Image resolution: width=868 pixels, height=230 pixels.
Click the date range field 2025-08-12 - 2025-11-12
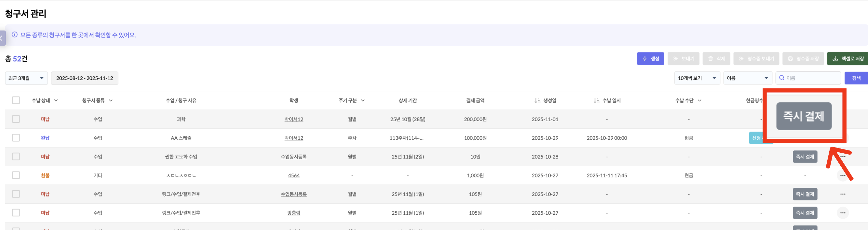click(x=85, y=78)
